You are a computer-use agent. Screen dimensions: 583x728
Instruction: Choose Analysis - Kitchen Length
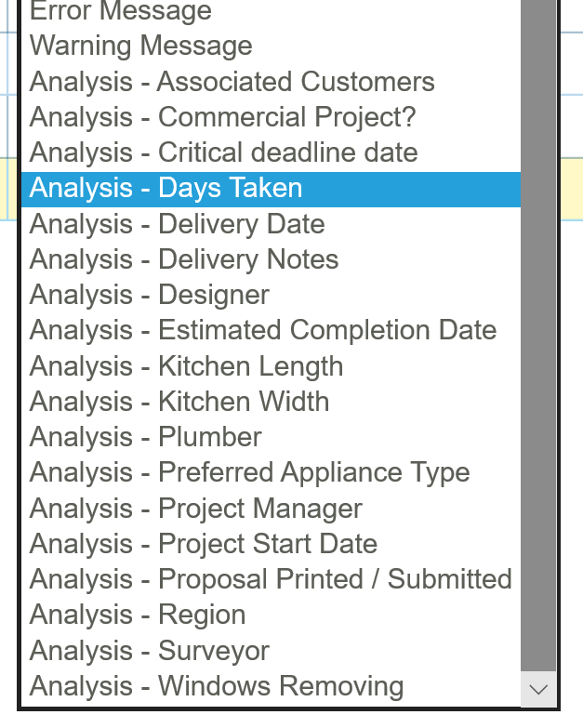point(187,366)
